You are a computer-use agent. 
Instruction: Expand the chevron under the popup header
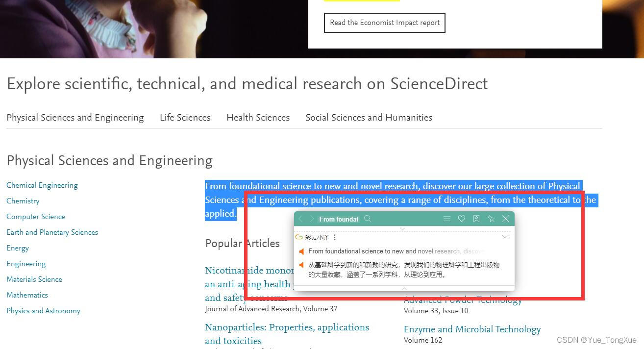click(x=402, y=229)
